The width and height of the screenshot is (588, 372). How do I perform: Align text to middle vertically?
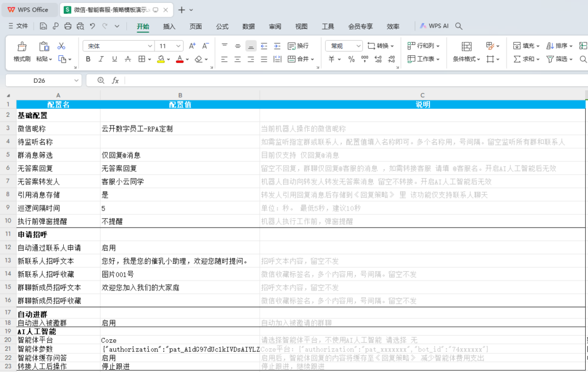tap(237, 46)
